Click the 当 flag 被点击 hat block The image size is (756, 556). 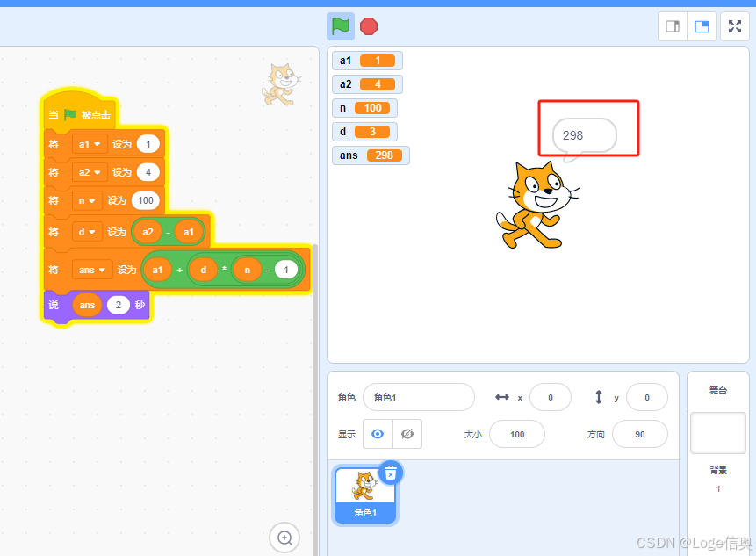80,112
